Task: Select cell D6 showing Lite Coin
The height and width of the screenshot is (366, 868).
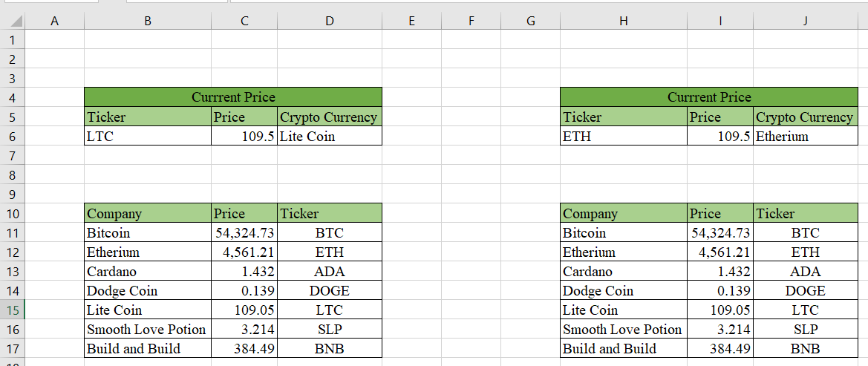Action: pyautogui.click(x=329, y=137)
